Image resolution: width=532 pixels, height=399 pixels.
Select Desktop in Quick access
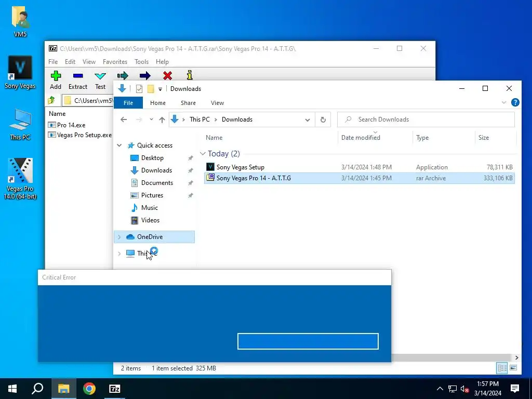[152, 158]
